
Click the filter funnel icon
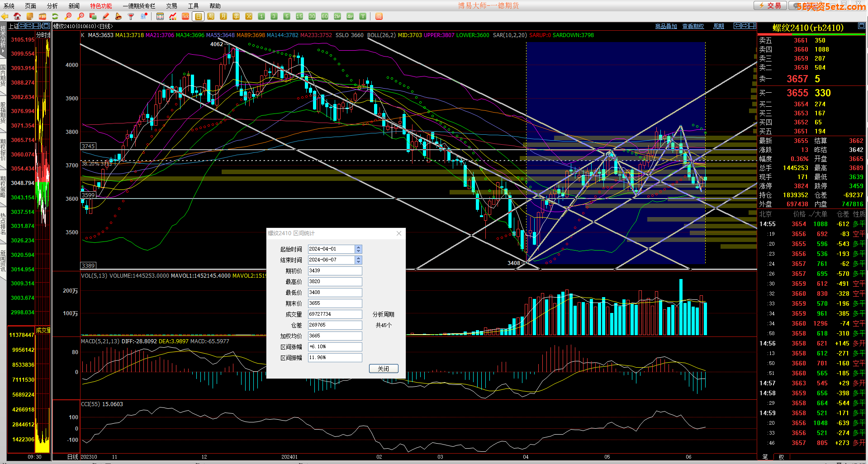[x=131, y=16]
